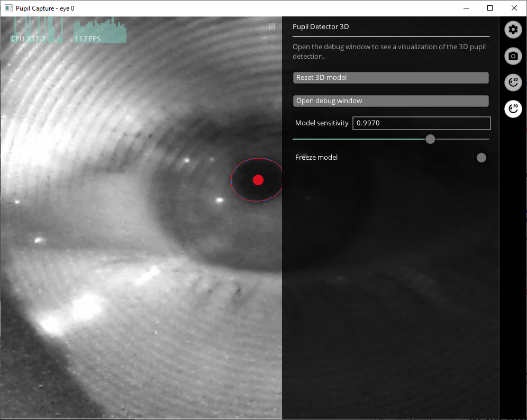The height and width of the screenshot is (420, 527).
Task: Open the camera source settings icon
Action: pyautogui.click(x=513, y=56)
